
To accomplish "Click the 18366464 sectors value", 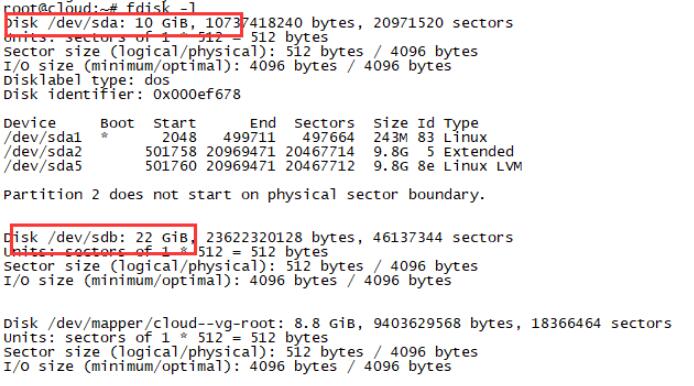I will [601, 324].
